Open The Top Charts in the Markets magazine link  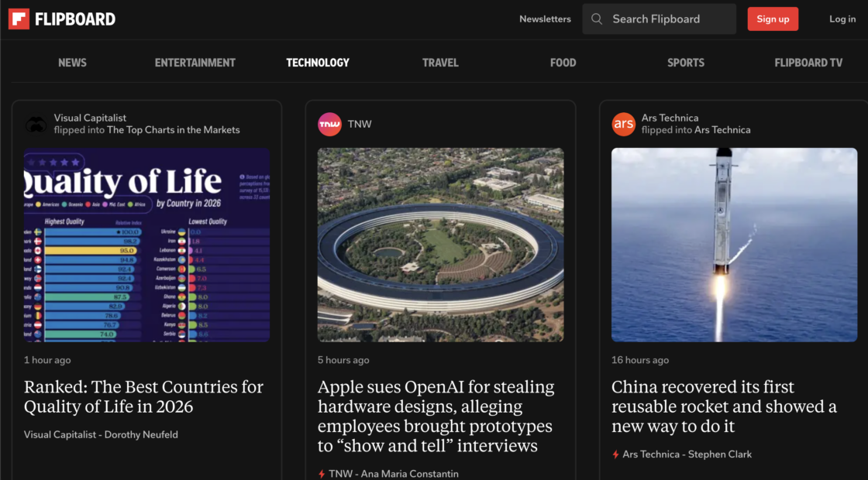pos(174,130)
